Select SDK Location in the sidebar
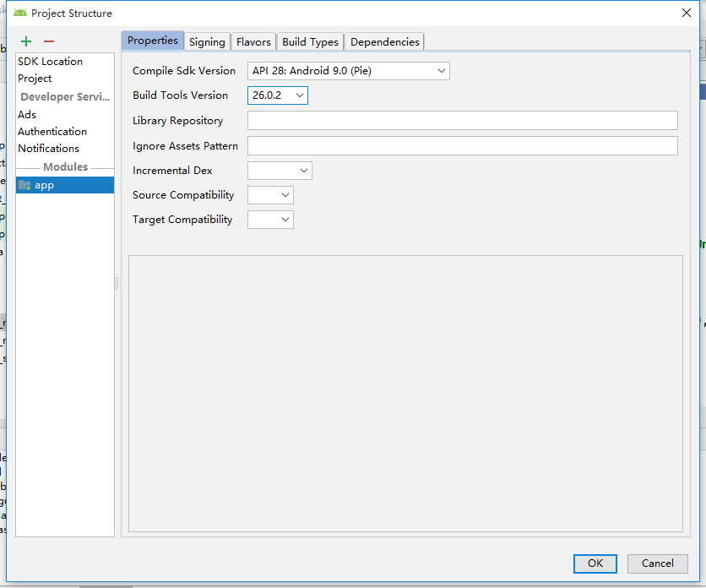Viewport: 706px width, 588px height. click(x=50, y=61)
